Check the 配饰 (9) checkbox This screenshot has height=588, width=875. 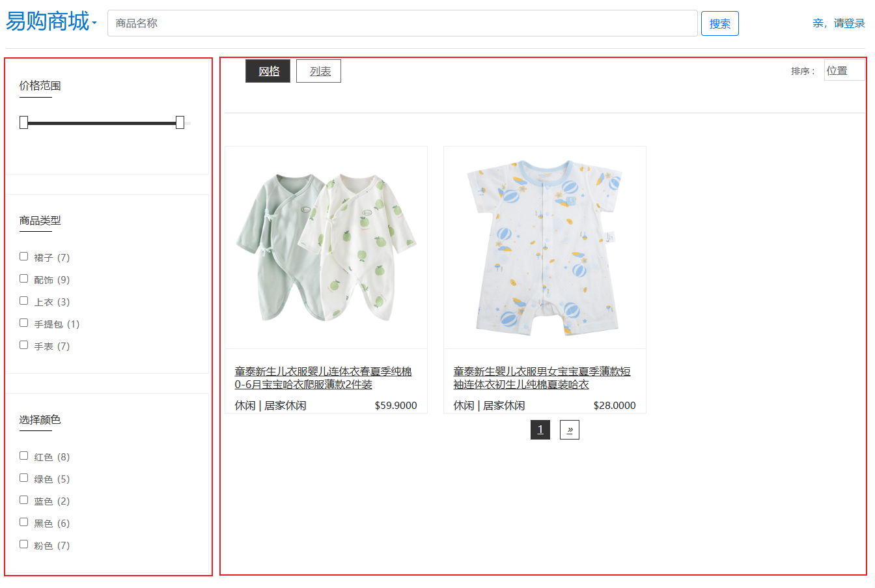24,279
